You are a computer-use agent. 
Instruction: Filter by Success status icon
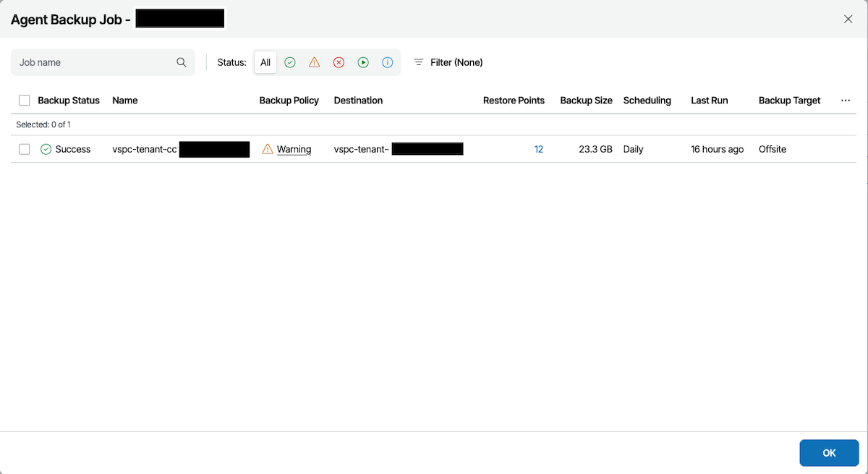click(x=290, y=63)
